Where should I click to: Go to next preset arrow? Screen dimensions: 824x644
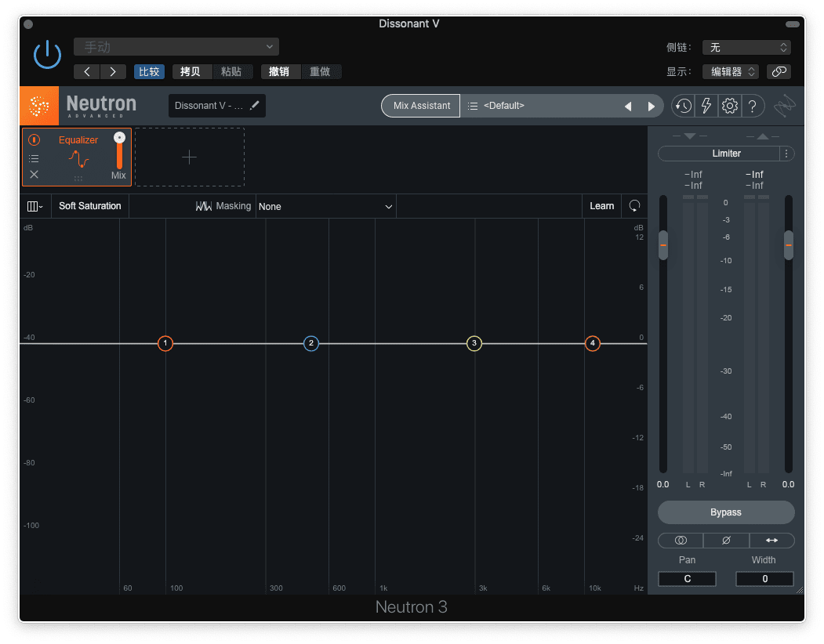click(112, 71)
